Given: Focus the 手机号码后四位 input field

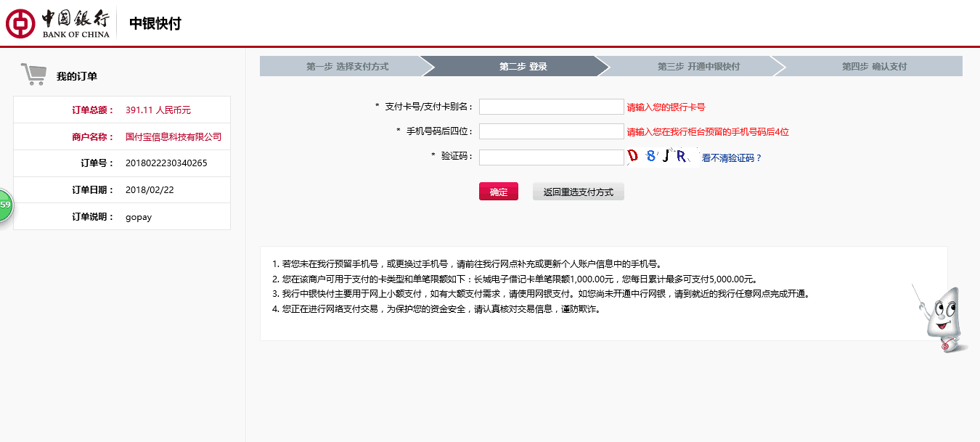Looking at the screenshot, I should pos(551,131).
